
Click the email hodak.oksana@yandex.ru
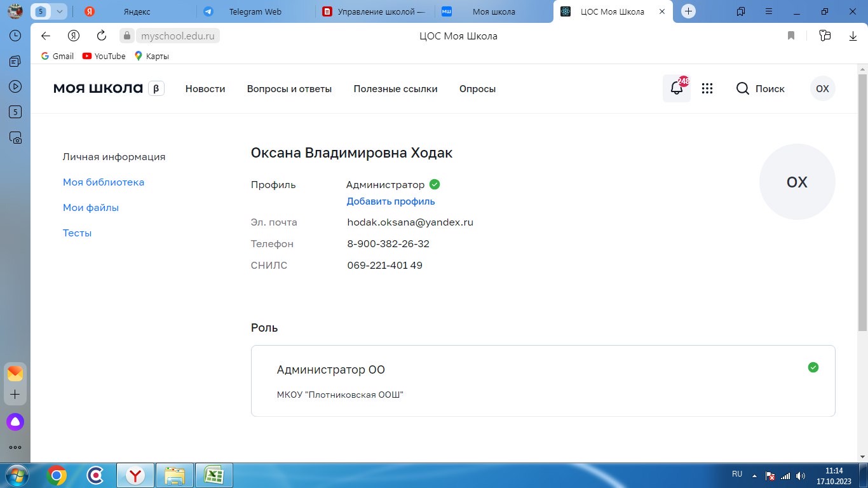coord(410,222)
